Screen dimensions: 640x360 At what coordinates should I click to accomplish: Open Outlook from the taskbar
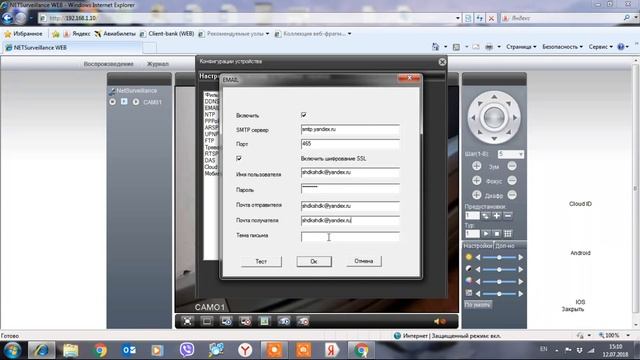point(129,350)
